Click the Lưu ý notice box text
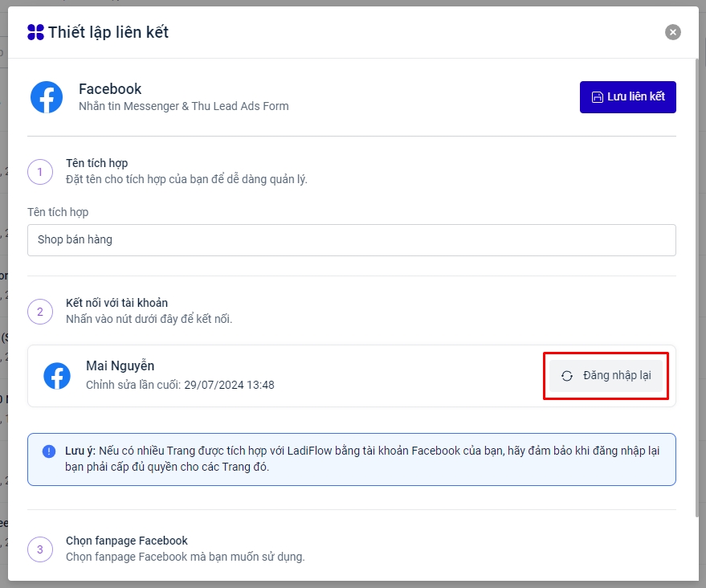 click(361, 459)
